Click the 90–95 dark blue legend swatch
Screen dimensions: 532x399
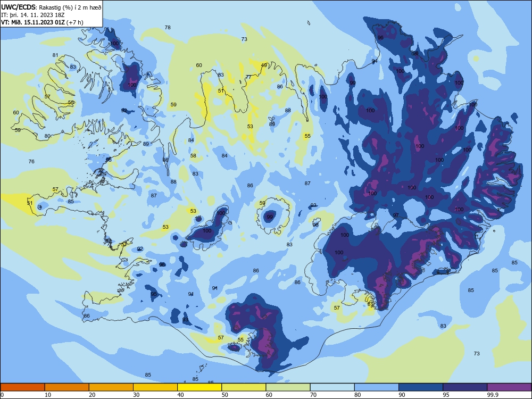point(421,387)
